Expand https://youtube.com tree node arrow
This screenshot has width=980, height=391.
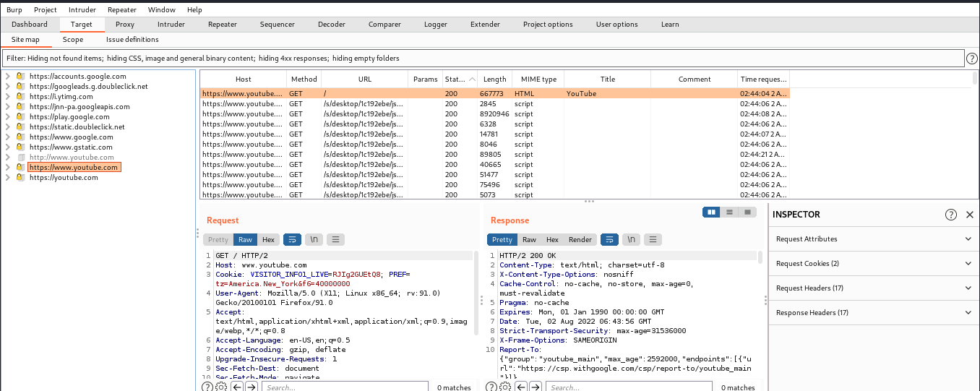(x=7, y=177)
